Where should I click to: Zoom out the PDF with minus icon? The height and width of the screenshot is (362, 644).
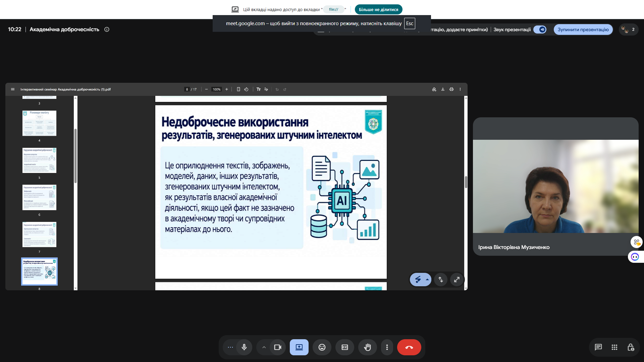pos(206,89)
